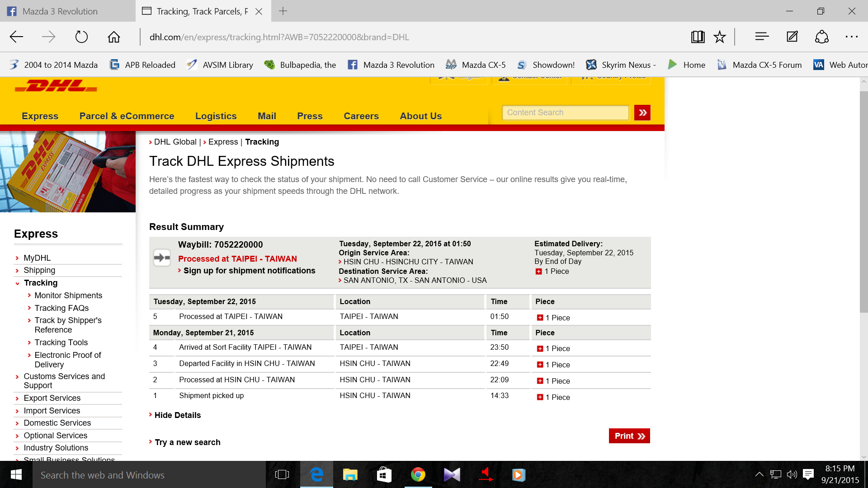Open the AVSIM Library bookmark

click(220, 65)
